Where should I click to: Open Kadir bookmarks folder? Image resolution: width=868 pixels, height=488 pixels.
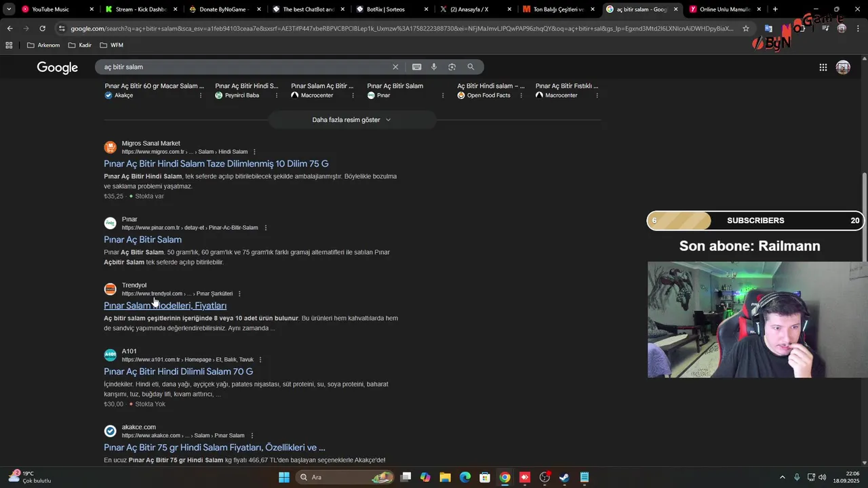pos(80,45)
